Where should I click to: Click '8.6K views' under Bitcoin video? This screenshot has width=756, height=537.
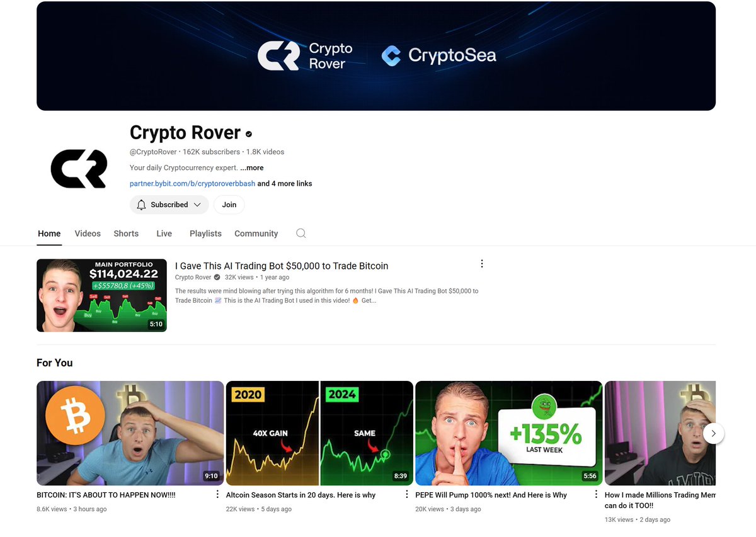click(x=52, y=509)
